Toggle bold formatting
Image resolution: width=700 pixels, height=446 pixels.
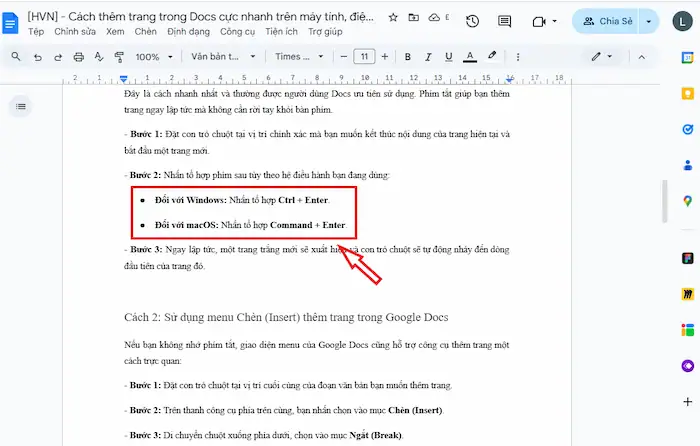tap(410, 57)
